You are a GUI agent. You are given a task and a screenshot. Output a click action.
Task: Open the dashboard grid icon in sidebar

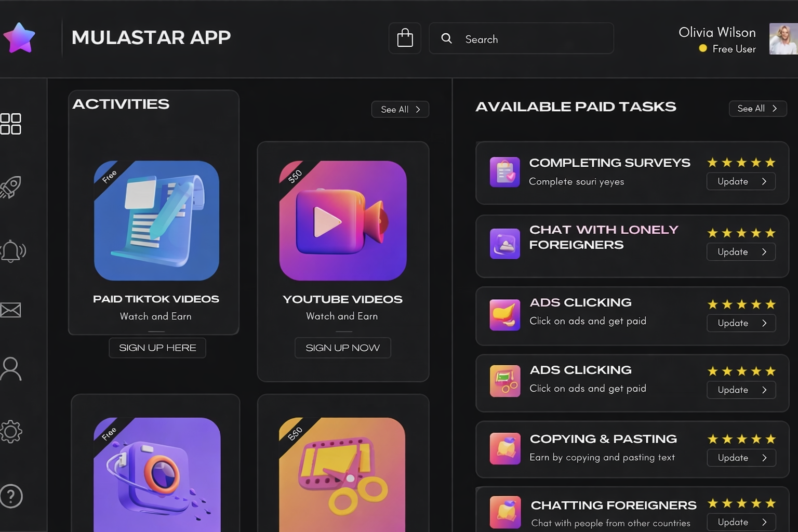(11, 124)
